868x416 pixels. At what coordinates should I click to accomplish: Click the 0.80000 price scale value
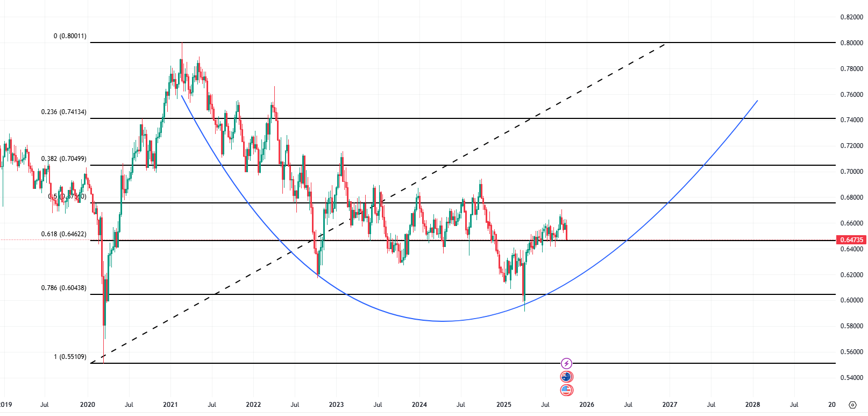point(851,43)
